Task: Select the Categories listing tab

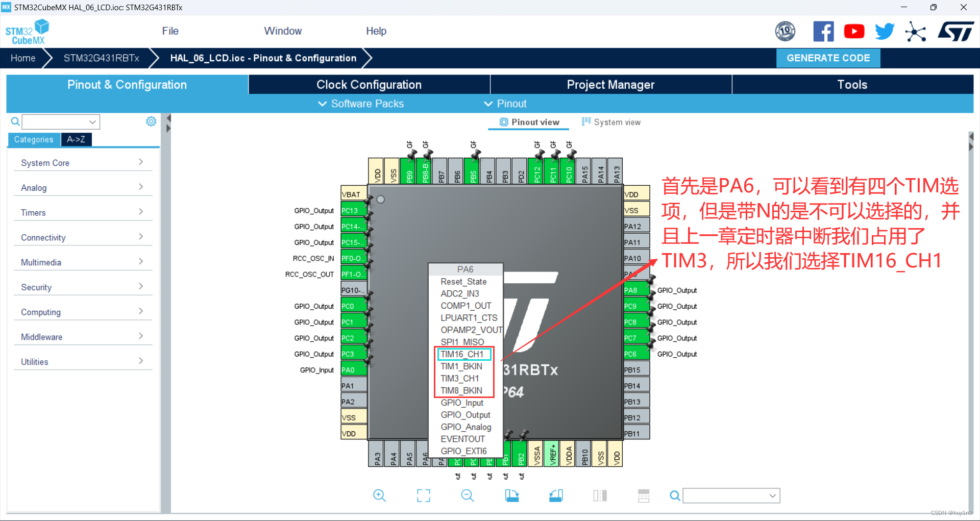Action: click(x=34, y=139)
